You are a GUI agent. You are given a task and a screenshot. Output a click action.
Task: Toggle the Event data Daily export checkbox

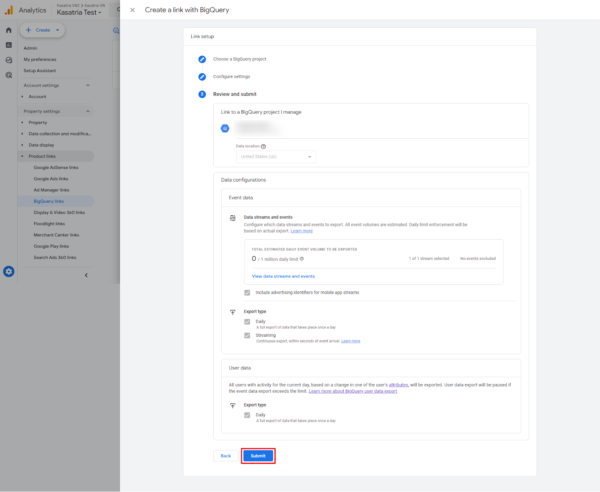coord(247,322)
